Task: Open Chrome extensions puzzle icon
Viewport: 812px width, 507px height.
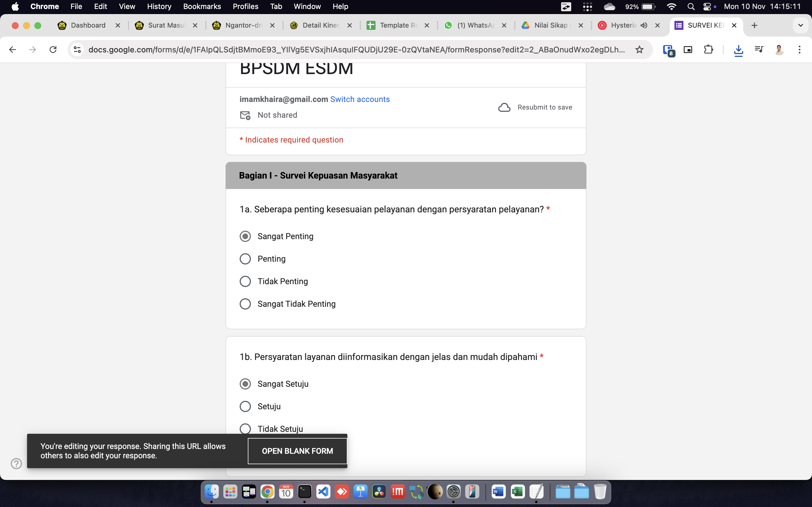Action: point(708,50)
